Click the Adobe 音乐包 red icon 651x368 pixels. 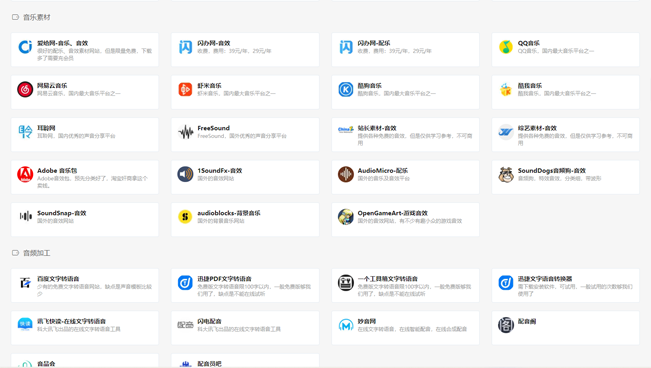25,174
